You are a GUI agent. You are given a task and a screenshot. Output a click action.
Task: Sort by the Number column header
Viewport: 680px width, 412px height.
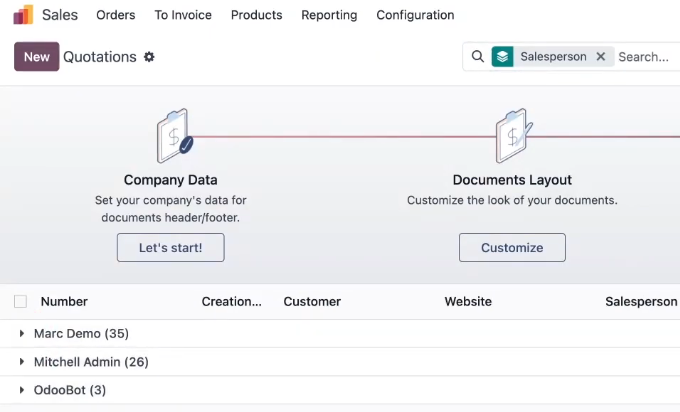point(64,301)
